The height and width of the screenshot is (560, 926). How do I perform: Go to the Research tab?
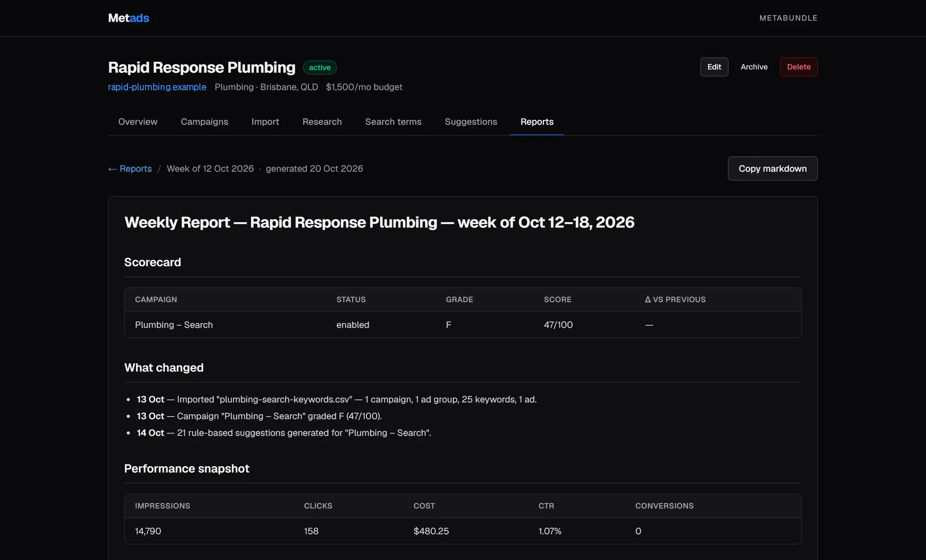tap(322, 121)
